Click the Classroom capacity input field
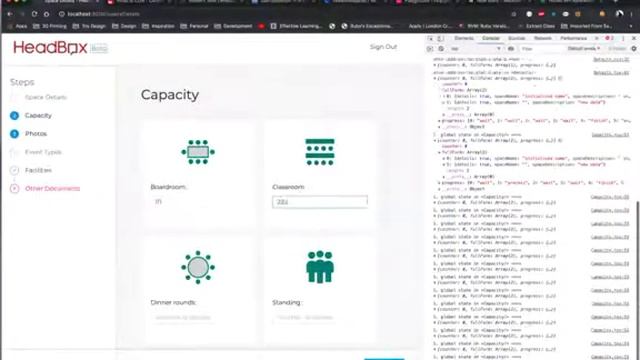 (320, 202)
